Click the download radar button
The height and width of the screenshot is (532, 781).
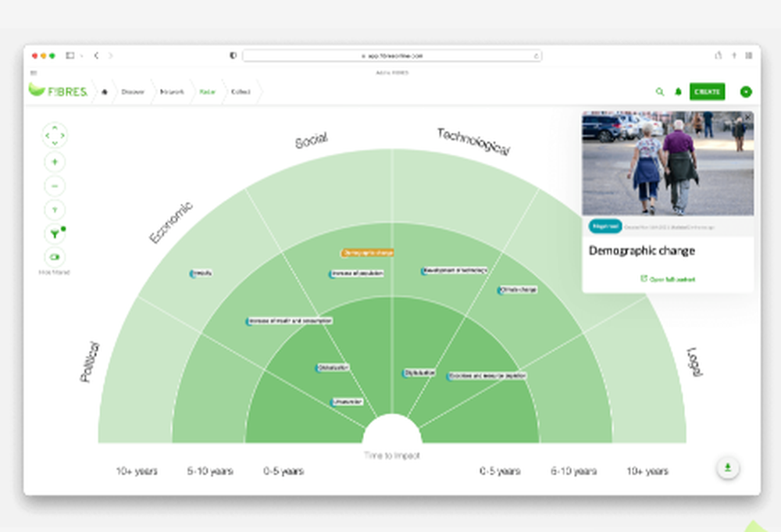tap(728, 468)
